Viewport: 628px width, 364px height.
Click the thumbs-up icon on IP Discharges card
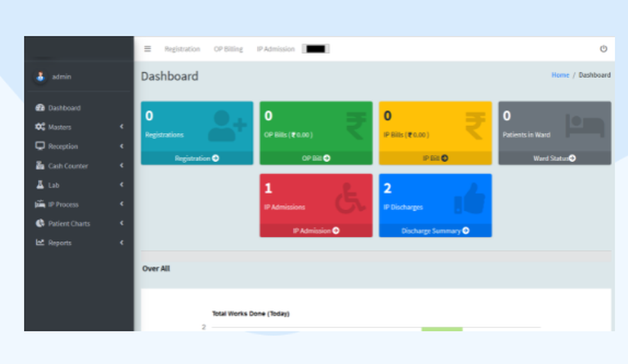[x=469, y=198]
